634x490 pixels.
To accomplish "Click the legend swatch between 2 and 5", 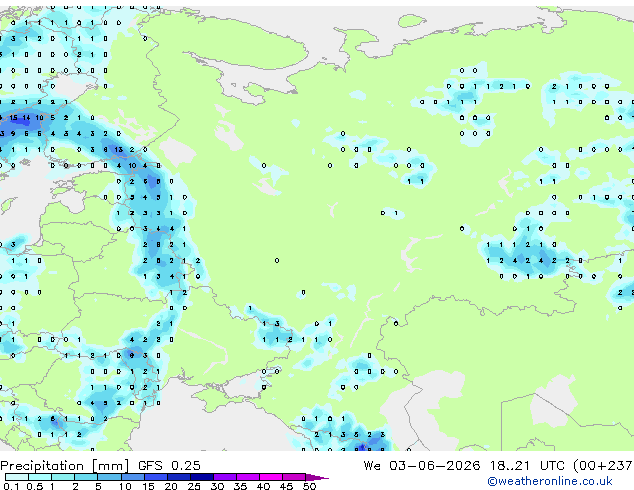I will tap(86, 477).
